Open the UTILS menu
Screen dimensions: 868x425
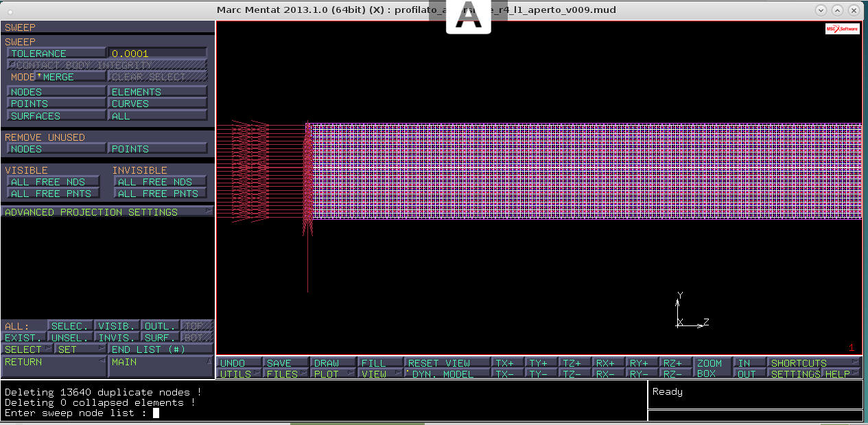click(x=240, y=374)
